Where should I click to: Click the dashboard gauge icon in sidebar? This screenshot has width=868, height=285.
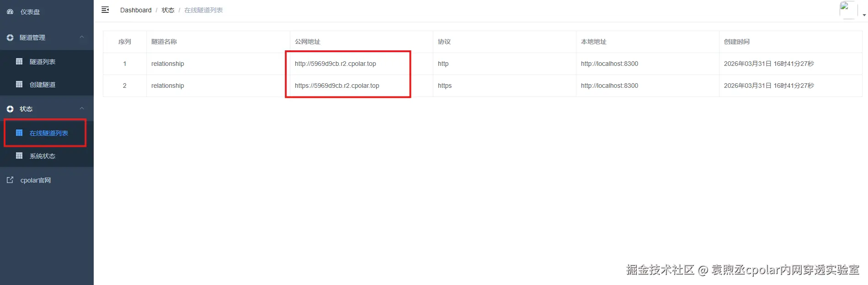coord(10,12)
